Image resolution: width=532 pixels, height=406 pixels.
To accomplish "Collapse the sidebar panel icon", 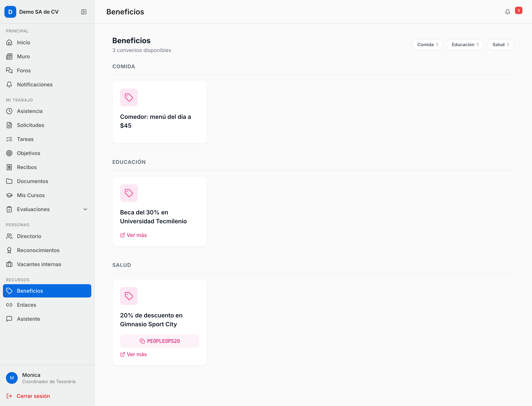I will tap(84, 12).
